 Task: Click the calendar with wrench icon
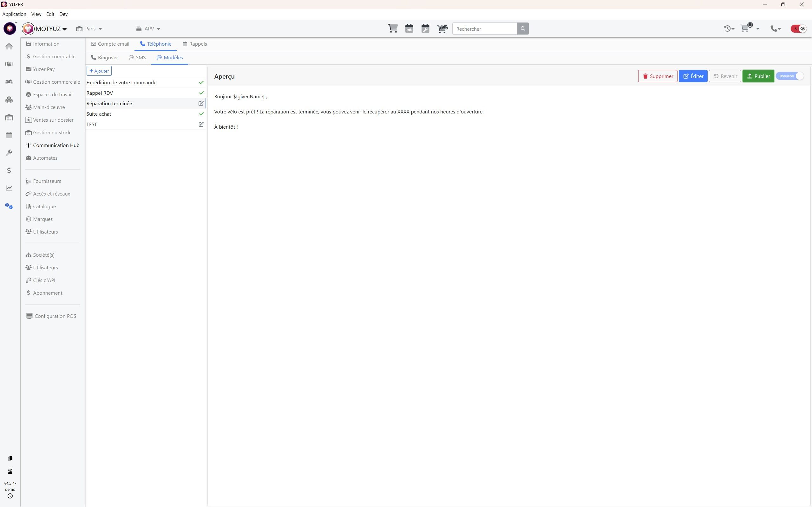click(x=425, y=29)
